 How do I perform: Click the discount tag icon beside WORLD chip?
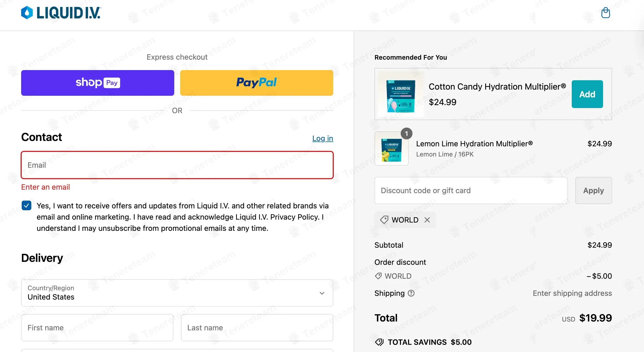384,220
